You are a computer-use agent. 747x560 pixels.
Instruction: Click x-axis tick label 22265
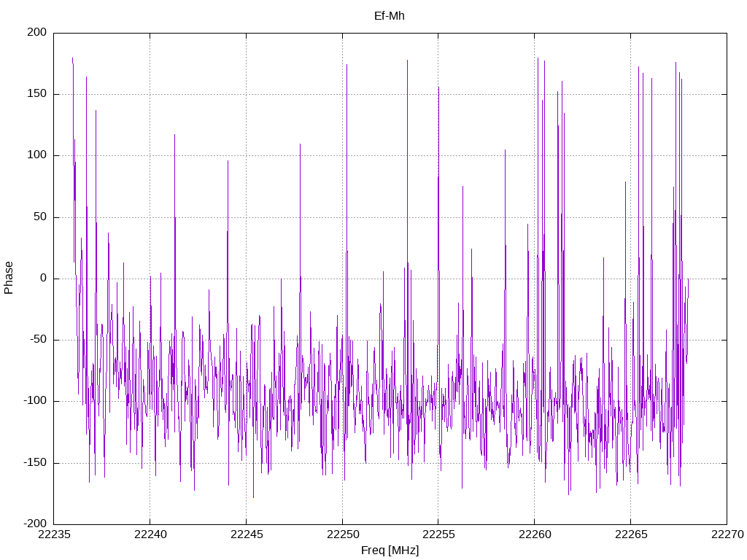pos(631,534)
